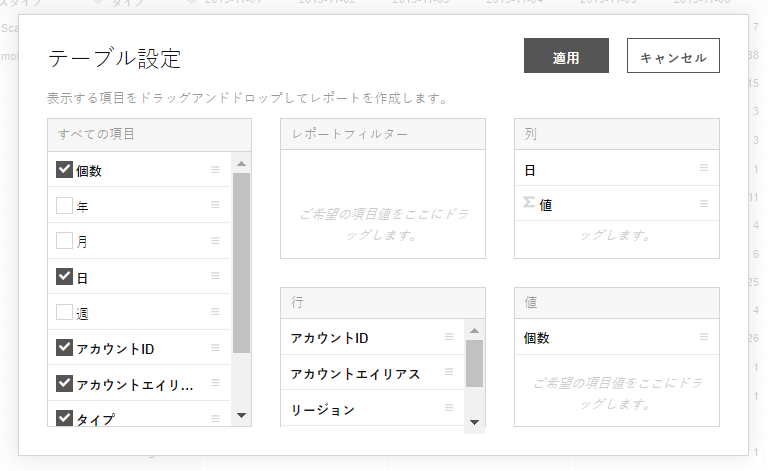The image size is (768, 471).
Task: Click the 適用 button
Action: click(566, 57)
